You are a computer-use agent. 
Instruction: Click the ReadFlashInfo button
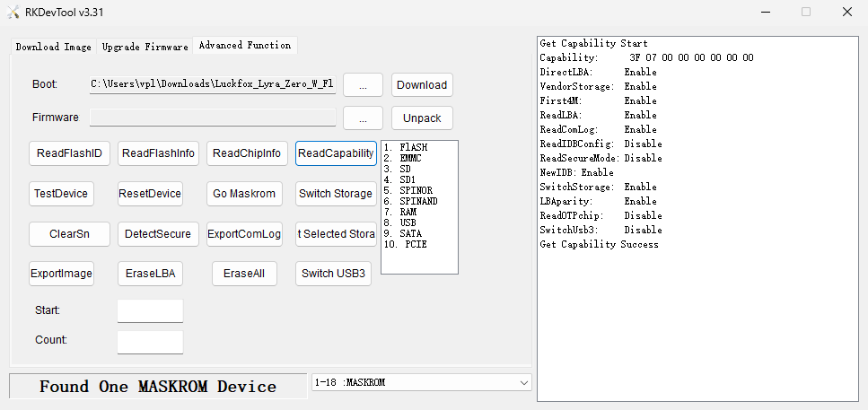point(158,153)
